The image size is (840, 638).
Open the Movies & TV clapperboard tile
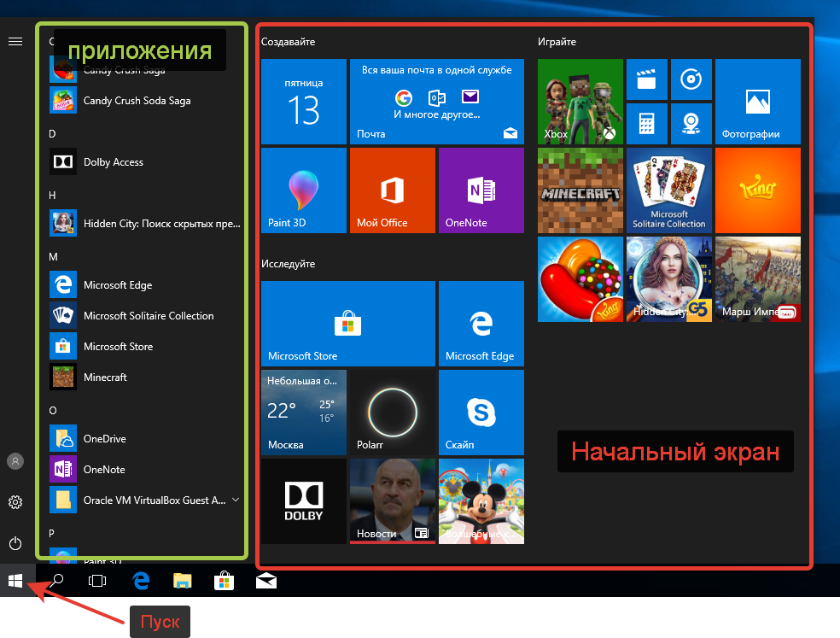click(x=646, y=80)
